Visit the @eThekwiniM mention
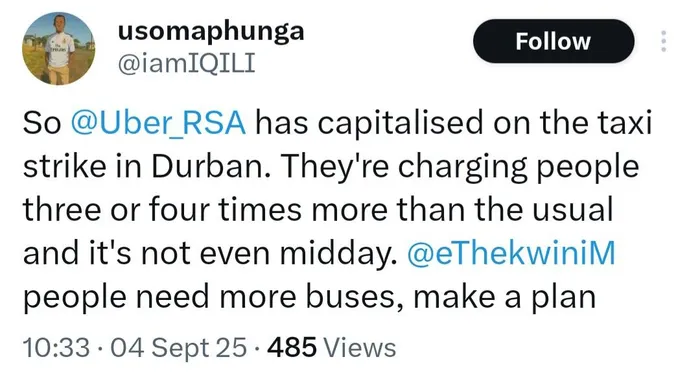 511,253
